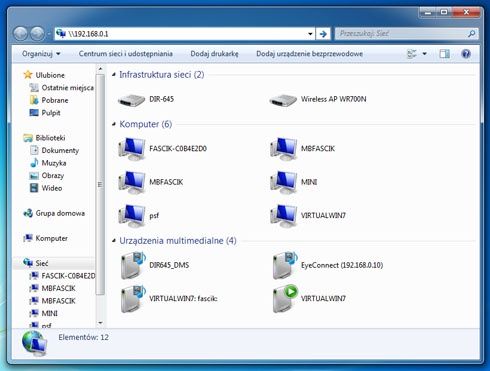Click the Urządzenia multimedialne (4) group heading
The height and width of the screenshot is (371, 490).
[x=178, y=241]
